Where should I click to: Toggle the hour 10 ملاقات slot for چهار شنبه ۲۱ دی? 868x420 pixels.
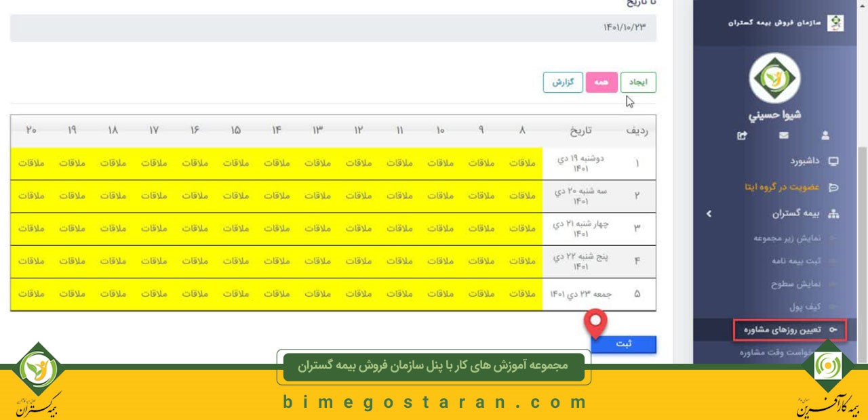click(x=440, y=228)
